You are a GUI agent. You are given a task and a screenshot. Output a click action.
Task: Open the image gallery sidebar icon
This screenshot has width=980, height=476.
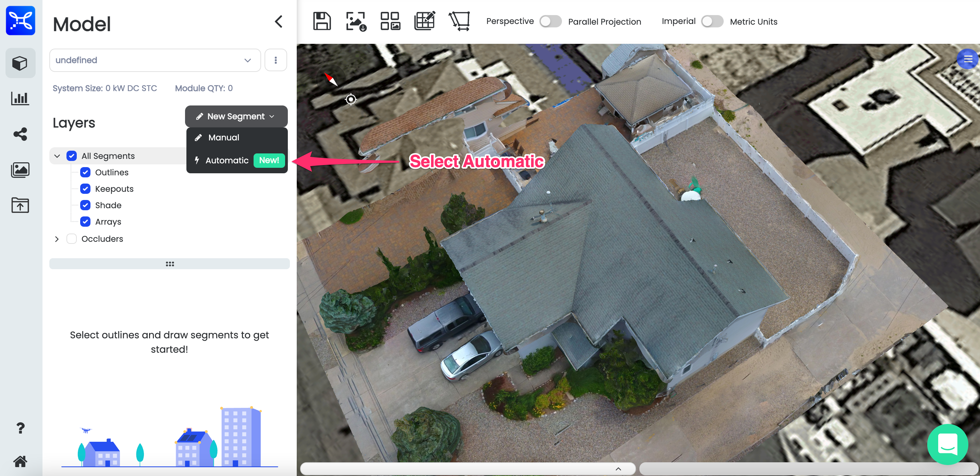point(20,170)
